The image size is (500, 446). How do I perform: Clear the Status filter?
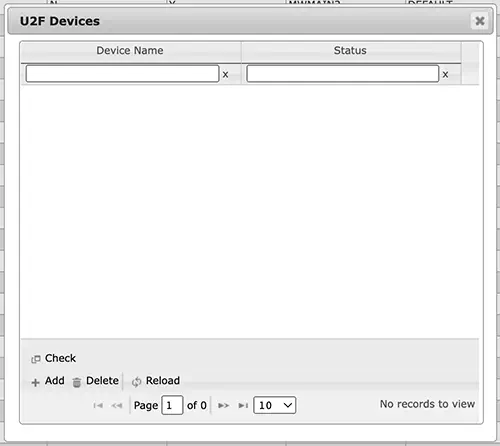point(445,75)
